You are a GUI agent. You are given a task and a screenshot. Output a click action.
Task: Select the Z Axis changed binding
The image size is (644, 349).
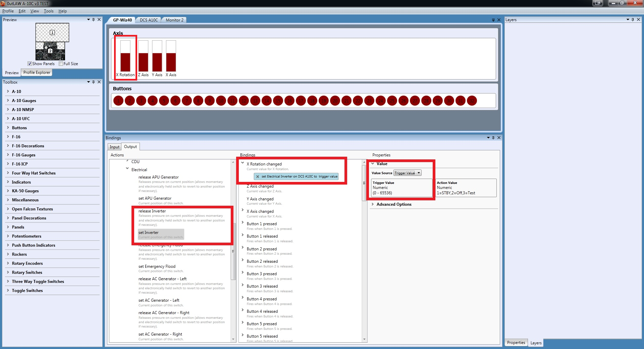[x=260, y=186]
